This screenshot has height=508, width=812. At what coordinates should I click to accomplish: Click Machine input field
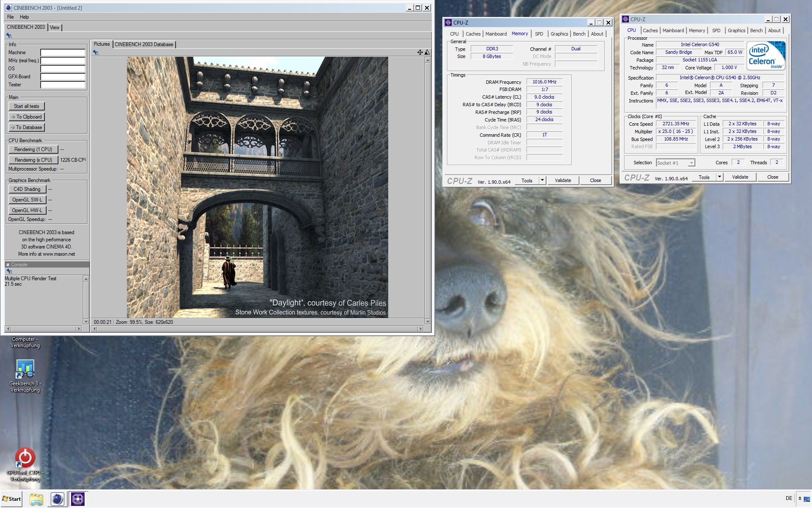pyautogui.click(x=63, y=53)
